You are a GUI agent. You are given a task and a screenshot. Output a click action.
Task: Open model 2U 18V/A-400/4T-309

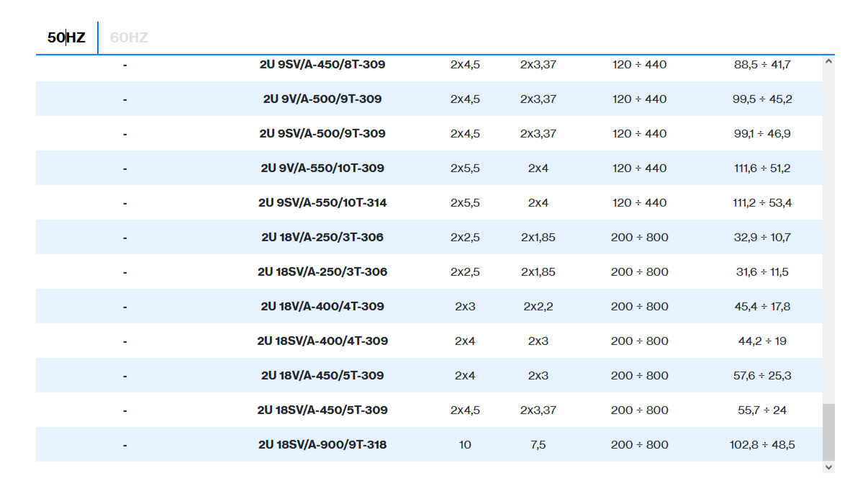click(322, 307)
